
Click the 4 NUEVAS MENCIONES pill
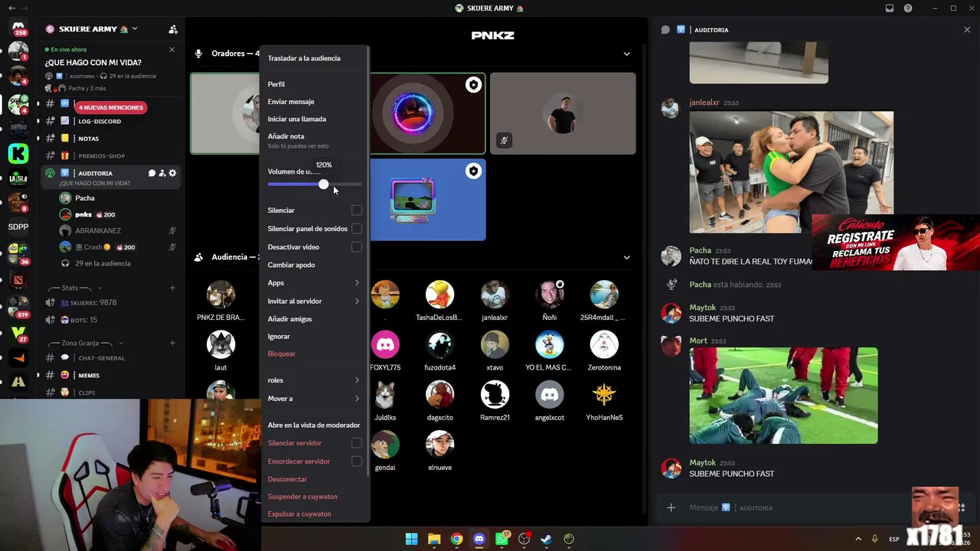click(x=111, y=107)
